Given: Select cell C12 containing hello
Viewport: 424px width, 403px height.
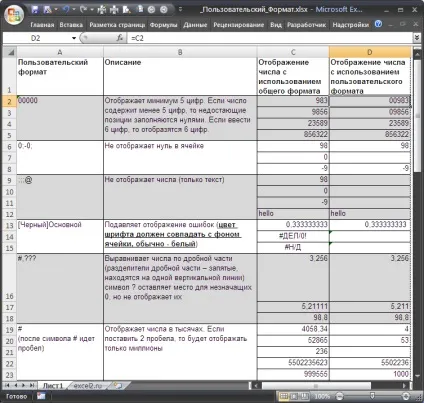Looking at the screenshot, I should coord(293,214).
